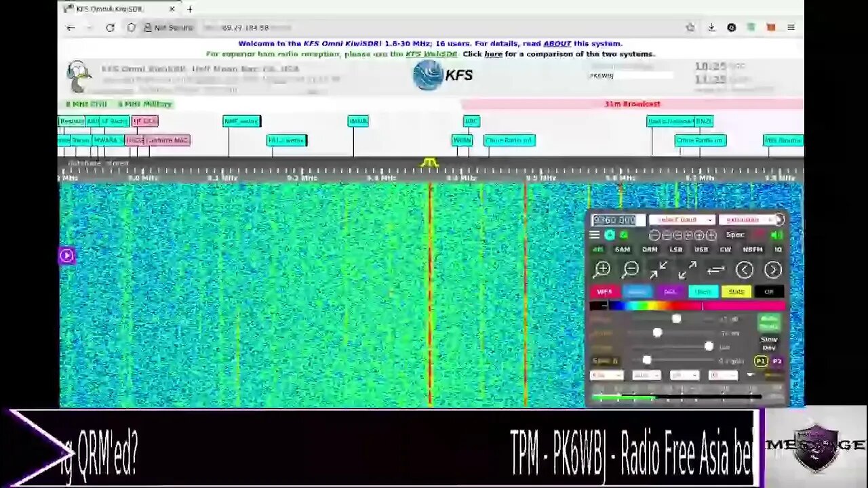Switch to the WF waterfall tab
The height and width of the screenshot is (488, 868).
tap(604, 292)
